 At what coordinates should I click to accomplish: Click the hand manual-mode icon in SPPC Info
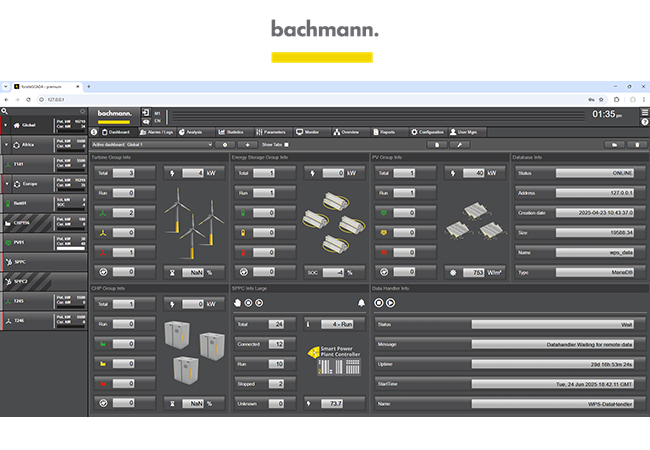pos(237,303)
